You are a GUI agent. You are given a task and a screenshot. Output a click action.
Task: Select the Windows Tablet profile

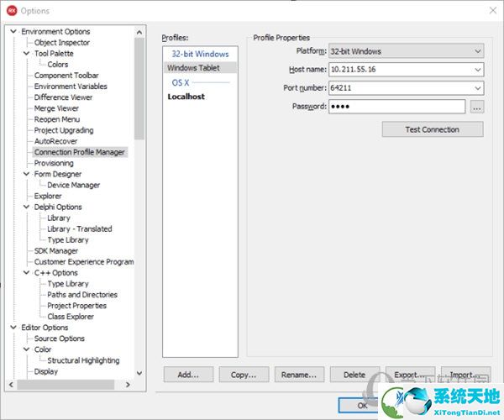click(200, 68)
